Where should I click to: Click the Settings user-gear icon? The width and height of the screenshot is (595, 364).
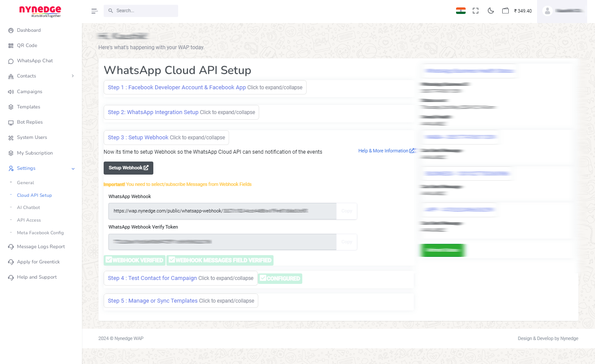pos(11,169)
